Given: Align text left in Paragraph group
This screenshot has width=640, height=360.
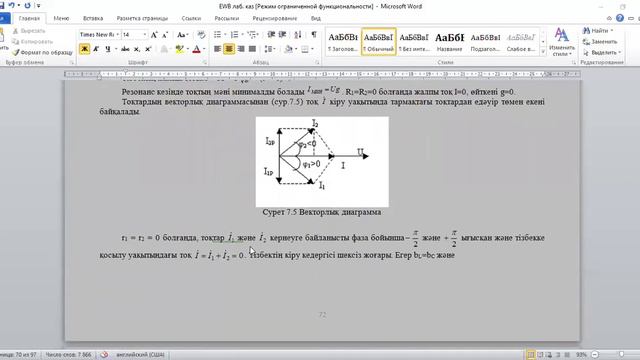Looking at the screenshot, I should pyautogui.click(x=218, y=49).
